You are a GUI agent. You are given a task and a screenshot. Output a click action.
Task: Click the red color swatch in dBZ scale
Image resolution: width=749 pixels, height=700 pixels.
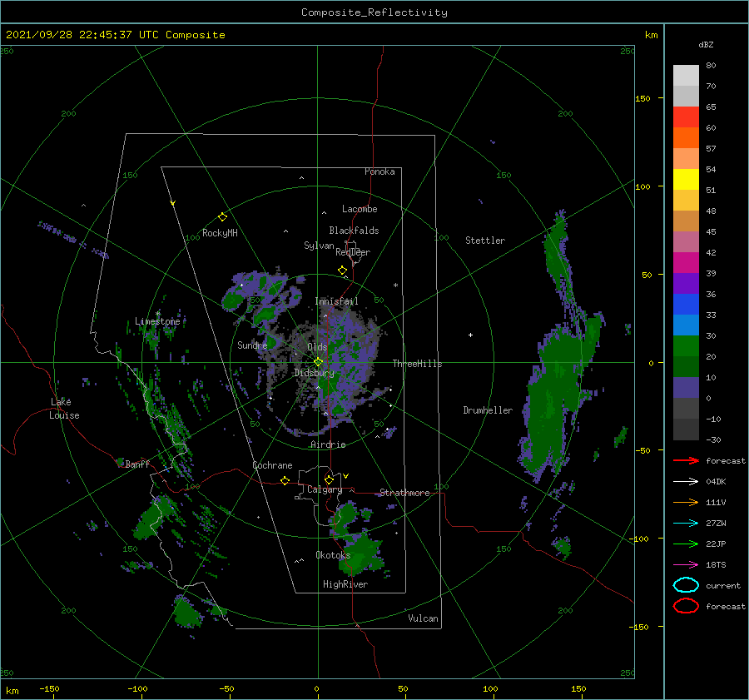click(x=686, y=117)
